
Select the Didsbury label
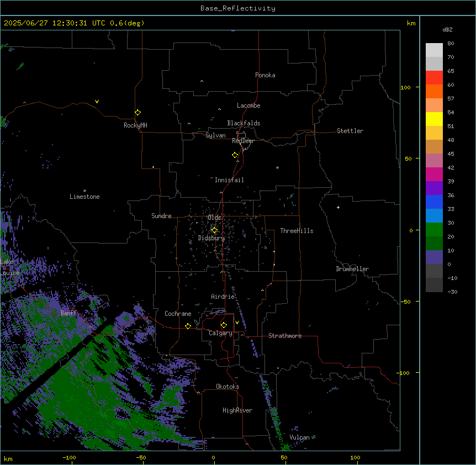click(211, 238)
